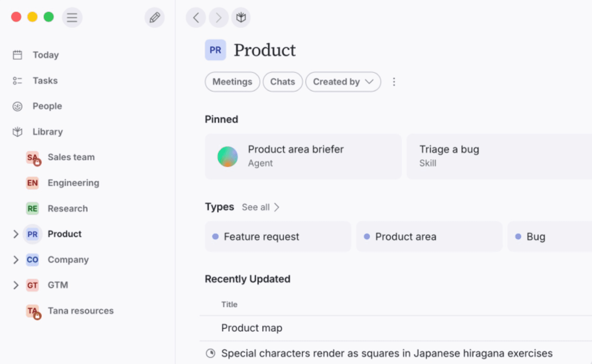This screenshot has width=592, height=364.
Task: Click the Library icon in sidebar
Action: [17, 132]
